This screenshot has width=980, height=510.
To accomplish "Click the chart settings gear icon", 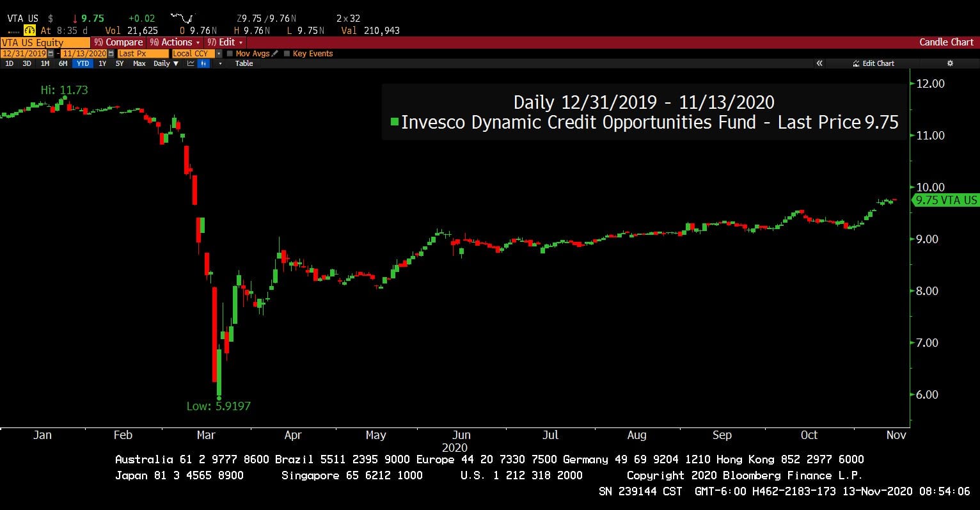I will coord(950,63).
